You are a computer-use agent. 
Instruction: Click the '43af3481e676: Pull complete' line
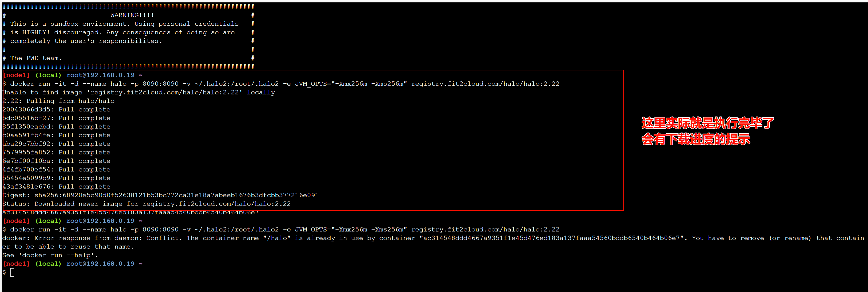(57, 187)
